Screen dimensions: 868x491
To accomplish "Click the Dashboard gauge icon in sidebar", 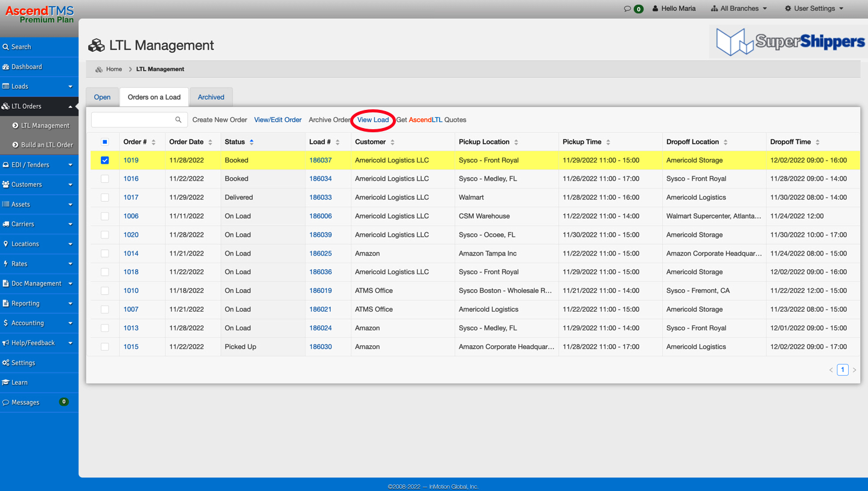I will [5, 66].
